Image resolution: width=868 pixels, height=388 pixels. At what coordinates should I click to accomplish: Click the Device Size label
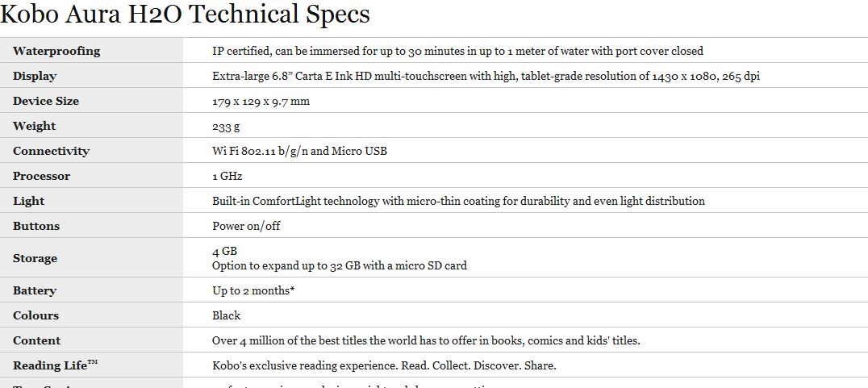[x=46, y=101]
